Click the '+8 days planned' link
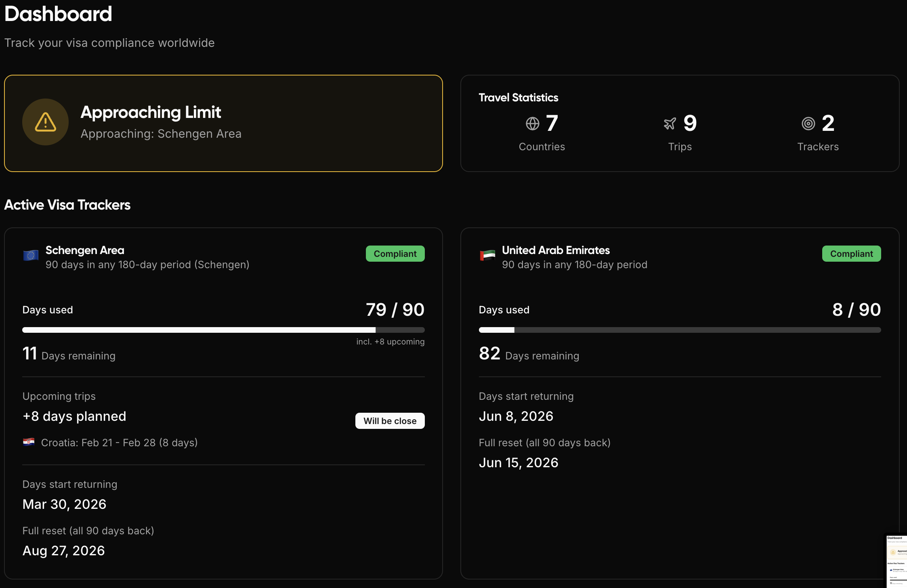 [74, 416]
